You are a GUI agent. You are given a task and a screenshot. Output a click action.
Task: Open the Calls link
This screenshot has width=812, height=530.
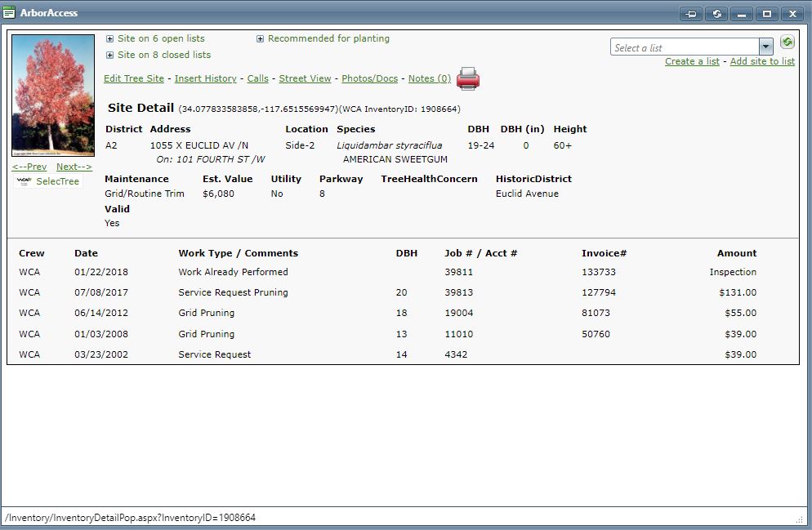click(x=257, y=78)
